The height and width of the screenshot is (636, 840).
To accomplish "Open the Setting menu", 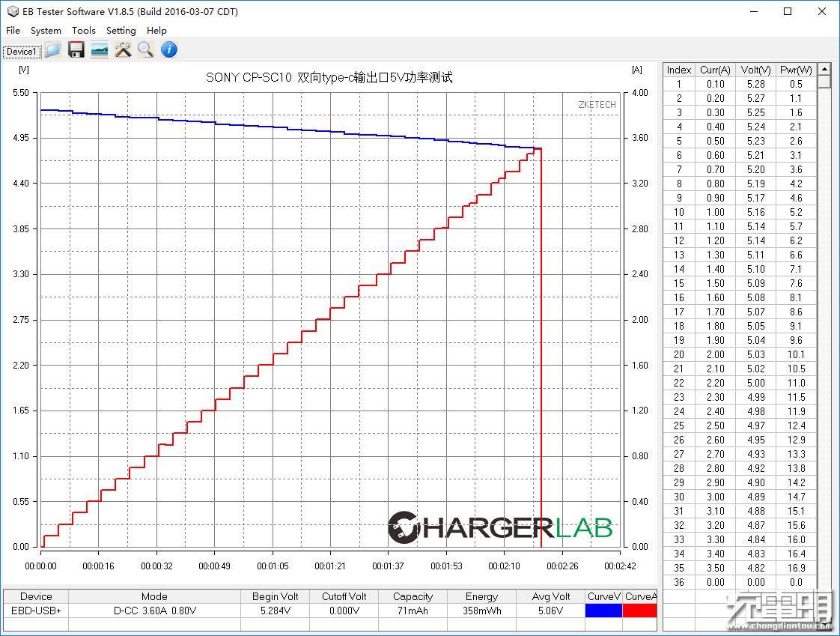I will pos(121,31).
